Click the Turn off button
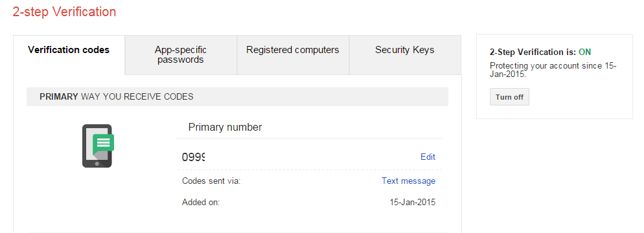 coord(509,97)
